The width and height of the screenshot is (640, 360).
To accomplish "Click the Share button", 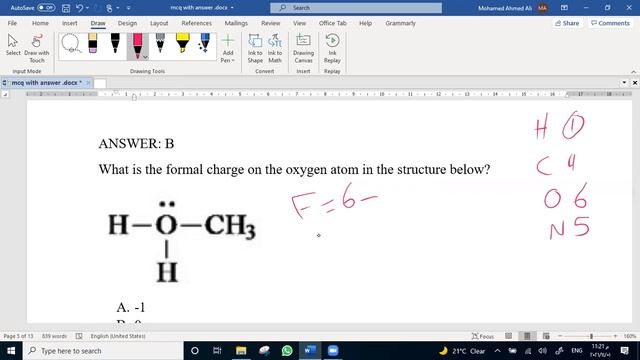I will coord(567,23).
